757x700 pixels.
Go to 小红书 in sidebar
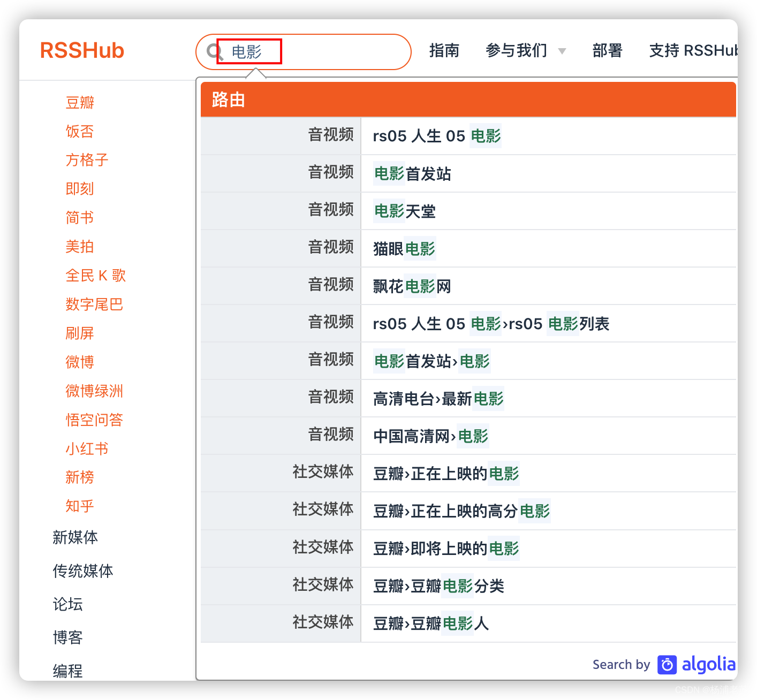tap(87, 448)
